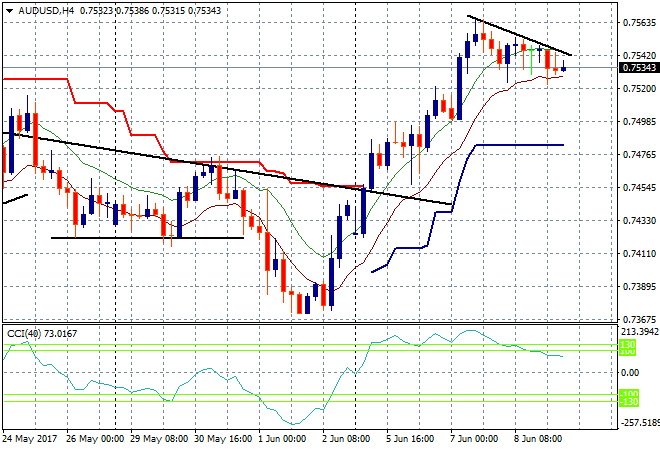This screenshot has width=660, height=450.
Task: Click the 0.74545 price axis label
Action: tap(639, 187)
